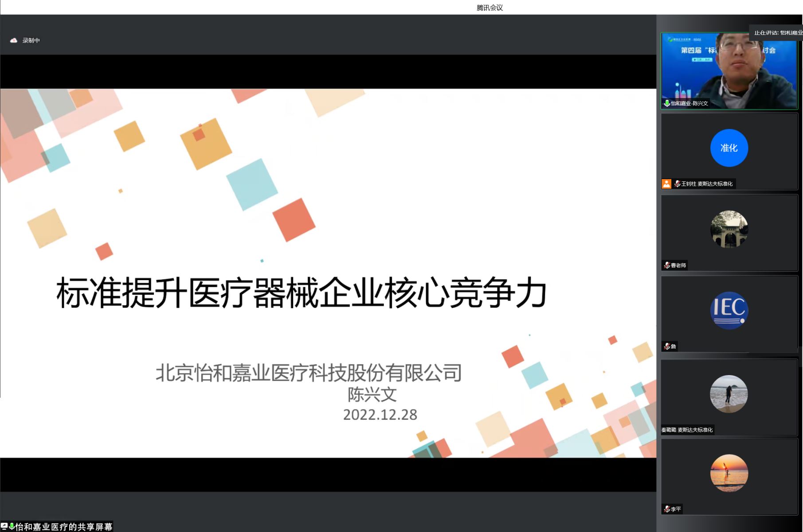Screen dimensions: 803x532
Task: Click the muted microphone icon beside 王钊柱
Action: click(x=677, y=184)
